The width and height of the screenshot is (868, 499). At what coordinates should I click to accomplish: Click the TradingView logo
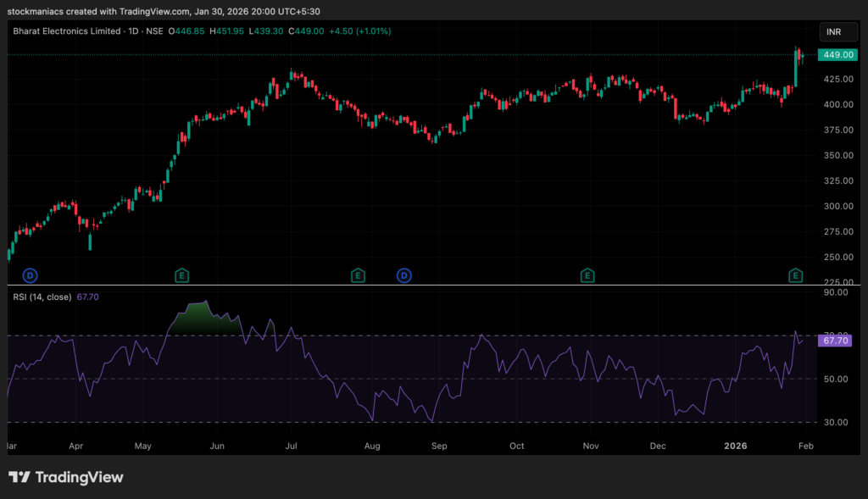point(66,477)
